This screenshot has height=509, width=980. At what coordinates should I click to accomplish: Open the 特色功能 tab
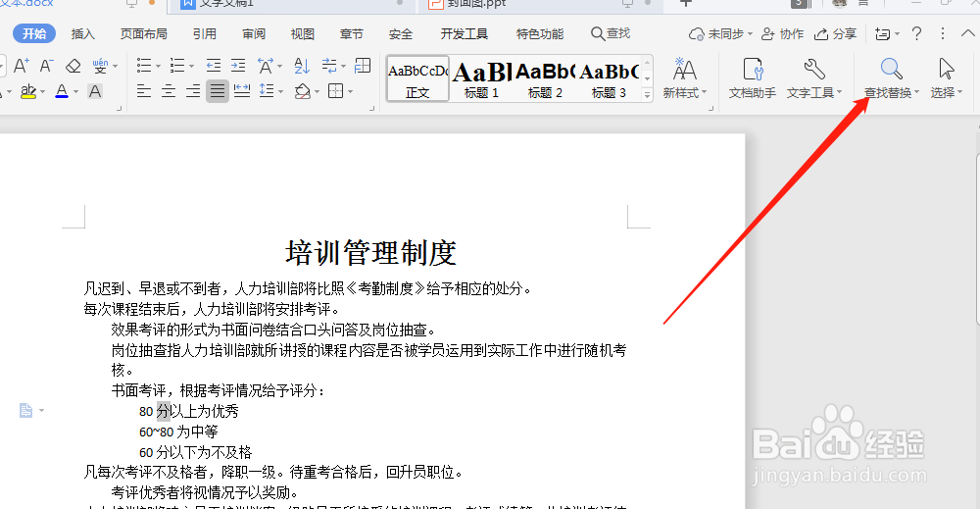(x=540, y=33)
